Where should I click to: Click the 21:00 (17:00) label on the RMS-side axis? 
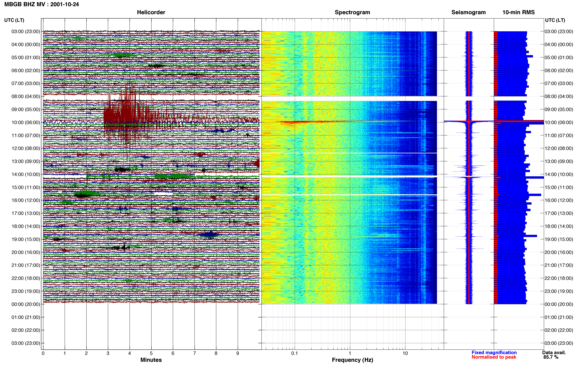coord(559,265)
